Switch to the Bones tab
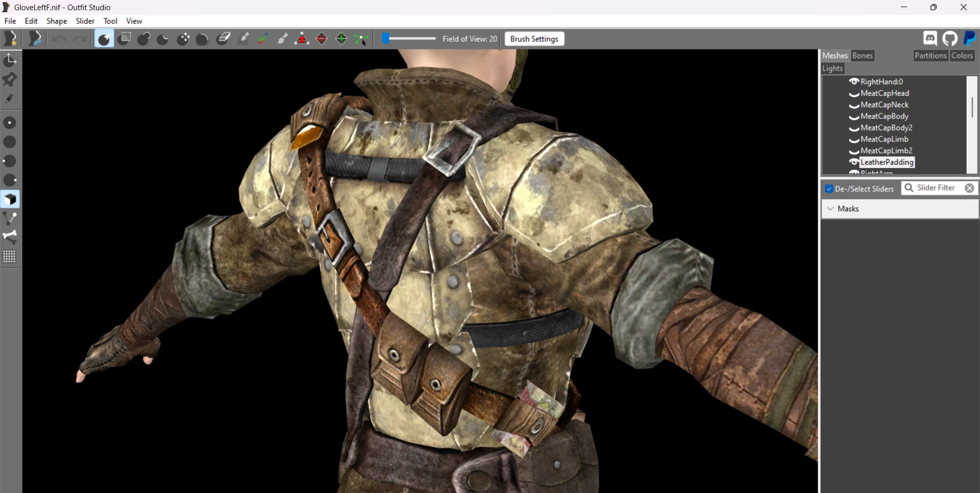The width and height of the screenshot is (980, 493). click(863, 56)
